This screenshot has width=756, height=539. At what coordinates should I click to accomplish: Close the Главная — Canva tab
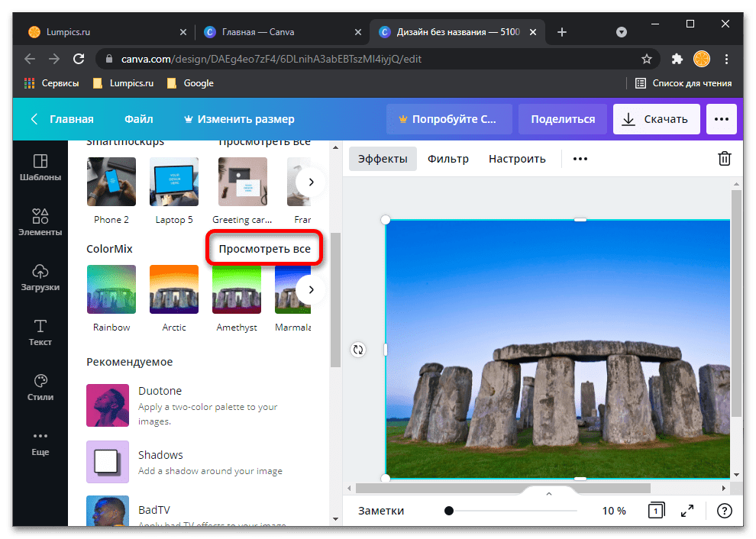tap(357, 32)
